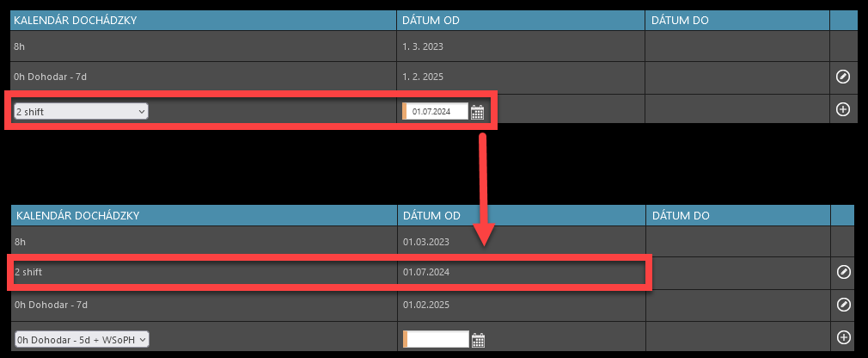Image resolution: width=868 pixels, height=358 pixels.
Task: Click the 01.07.2024 cell in saved 2 shift row
Action: pyautogui.click(x=425, y=272)
